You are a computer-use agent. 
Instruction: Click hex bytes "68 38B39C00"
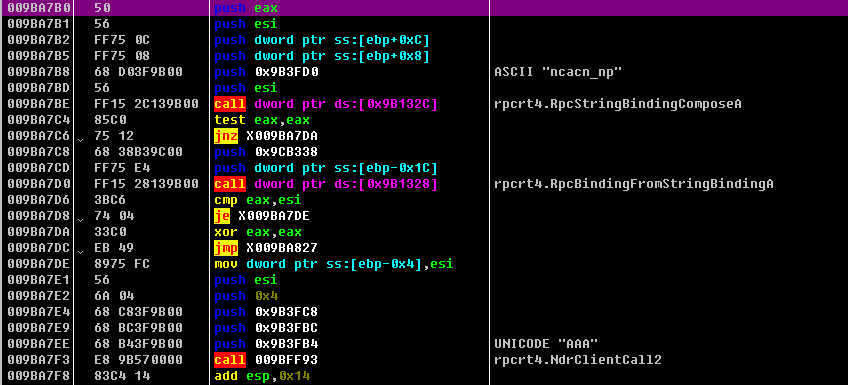tap(138, 152)
